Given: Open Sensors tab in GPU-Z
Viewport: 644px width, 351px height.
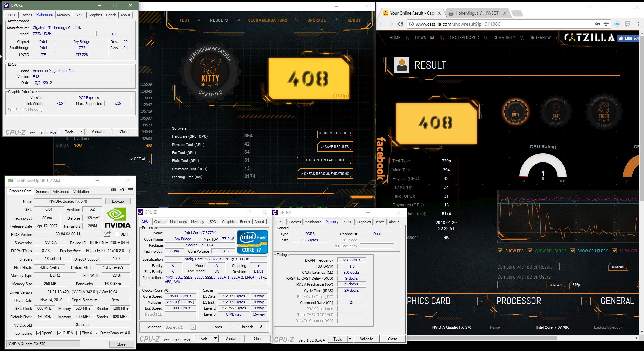Looking at the screenshot, I should pyautogui.click(x=42, y=192).
